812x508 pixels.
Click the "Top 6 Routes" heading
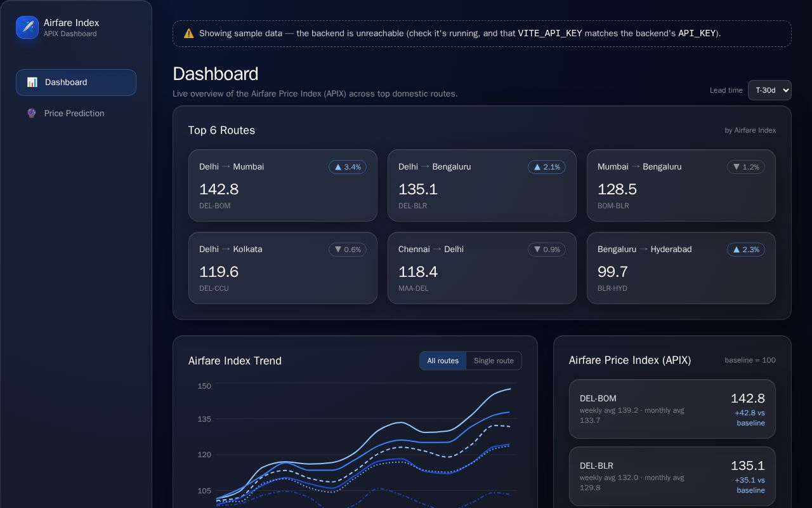221,130
